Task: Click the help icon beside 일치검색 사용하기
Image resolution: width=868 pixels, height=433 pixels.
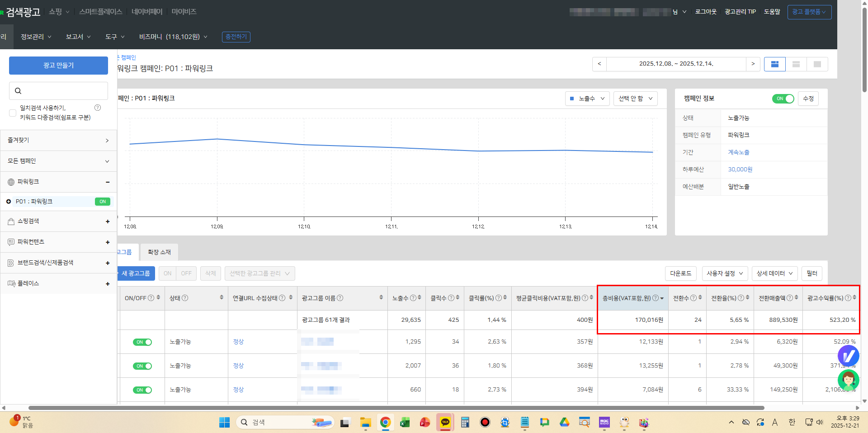Action: pyautogui.click(x=98, y=108)
